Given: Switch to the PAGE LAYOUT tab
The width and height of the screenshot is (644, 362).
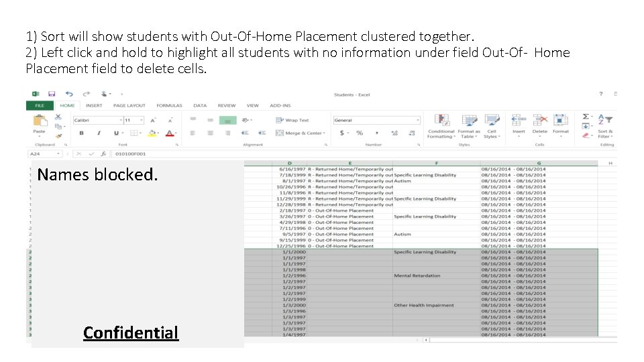Looking at the screenshot, I should tap(129, 105).
